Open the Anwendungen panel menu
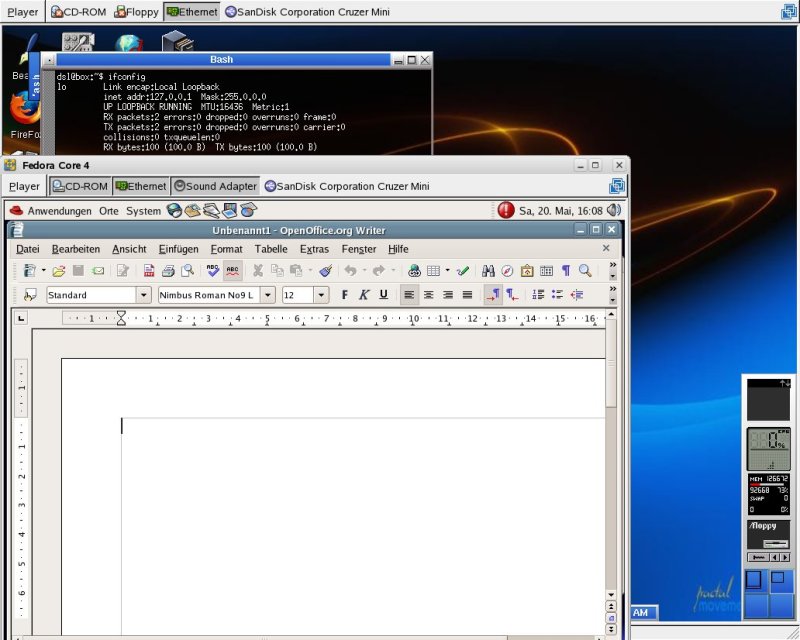800x640 pixels. point(59,211)
